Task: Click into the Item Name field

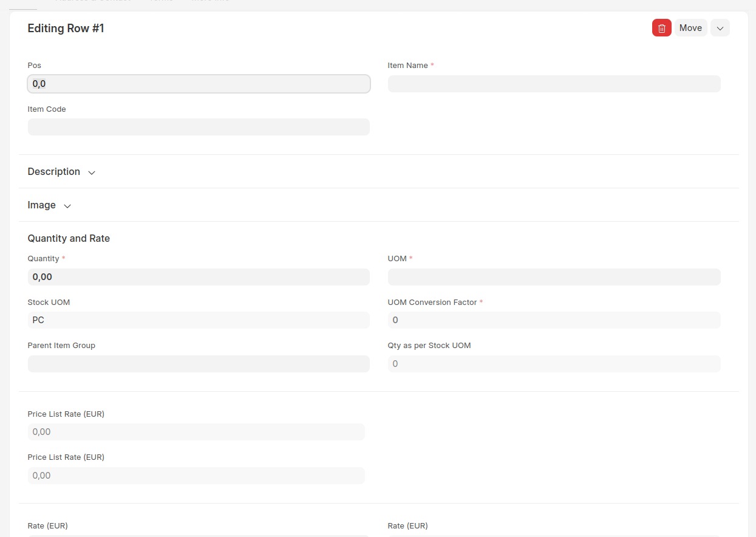Action: pyautogui.click(x=554, y=84)
